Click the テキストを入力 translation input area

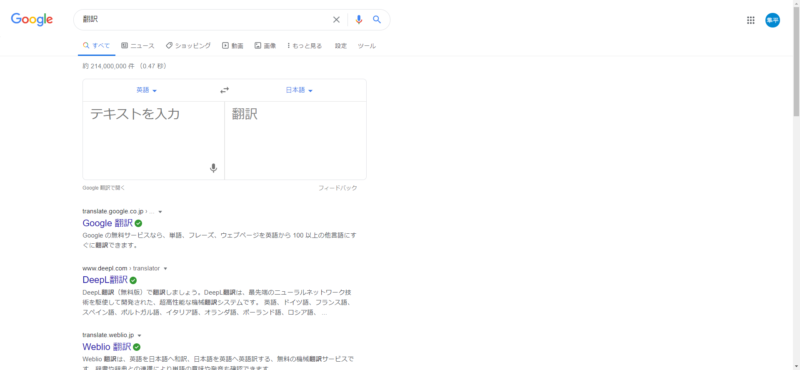click(154, 140)
